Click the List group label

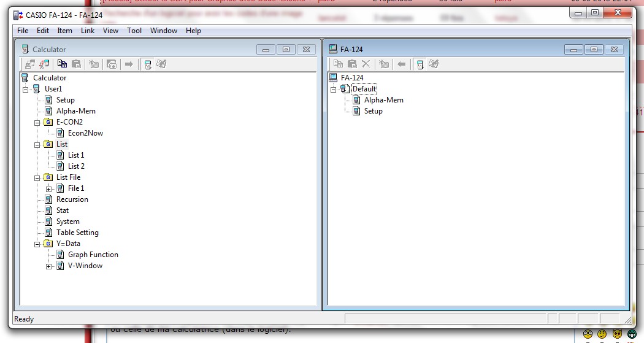(62, 144)
